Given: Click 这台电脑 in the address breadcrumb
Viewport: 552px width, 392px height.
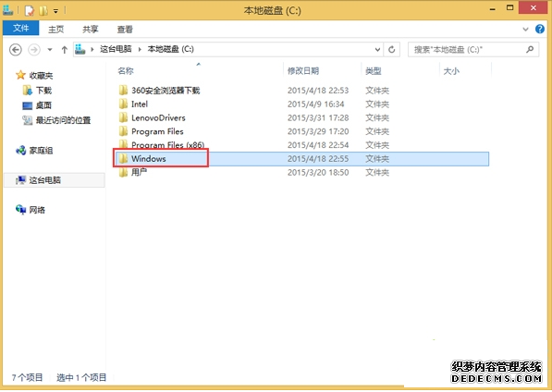Looking at the screenshot, I should click(116, 49).
